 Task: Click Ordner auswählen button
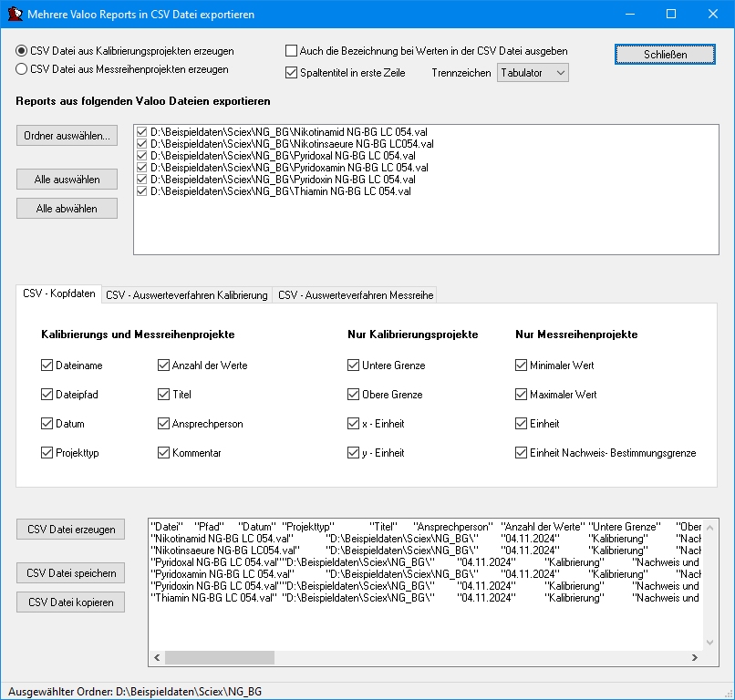pyautogui.click(x=67, y=135)
